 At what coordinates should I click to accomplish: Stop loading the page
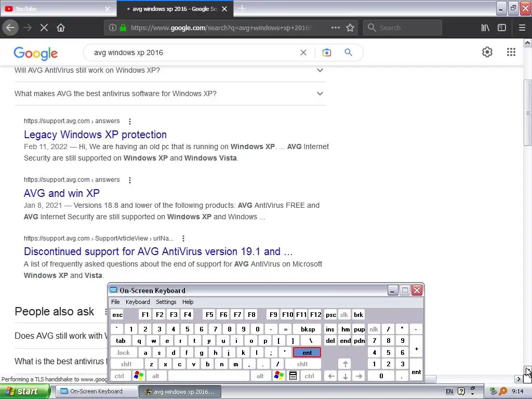click(44, 28)
